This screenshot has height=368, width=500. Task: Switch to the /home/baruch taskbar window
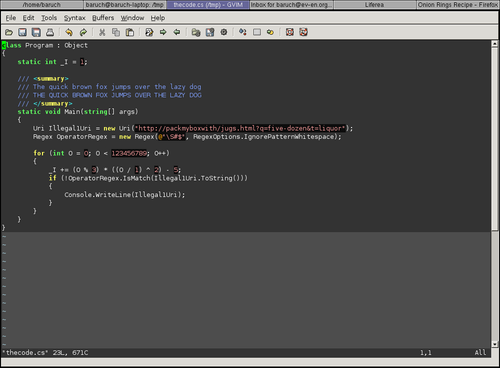click(42, 5)
